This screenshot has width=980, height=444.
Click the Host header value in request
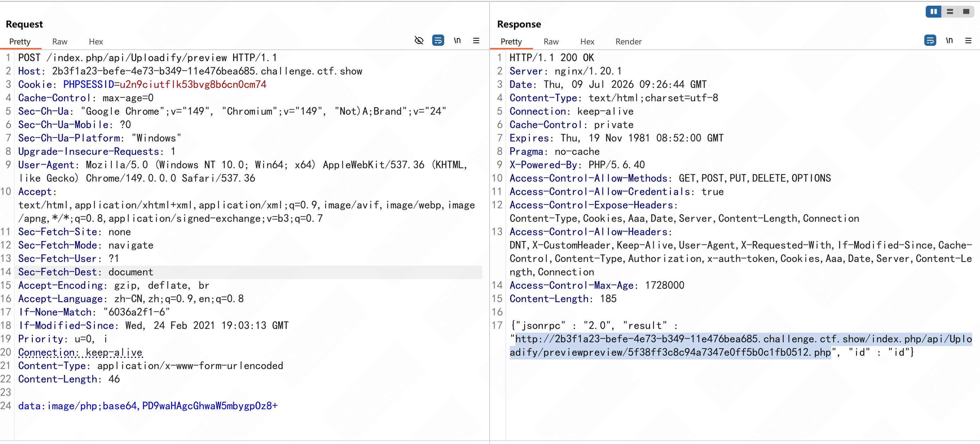pos(207,71)
